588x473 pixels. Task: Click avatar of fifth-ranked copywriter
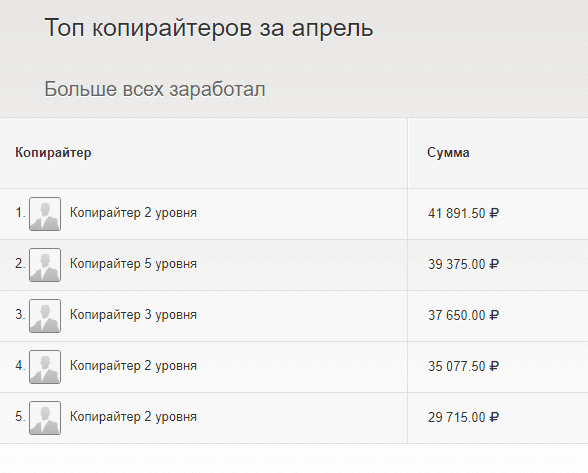45,418
